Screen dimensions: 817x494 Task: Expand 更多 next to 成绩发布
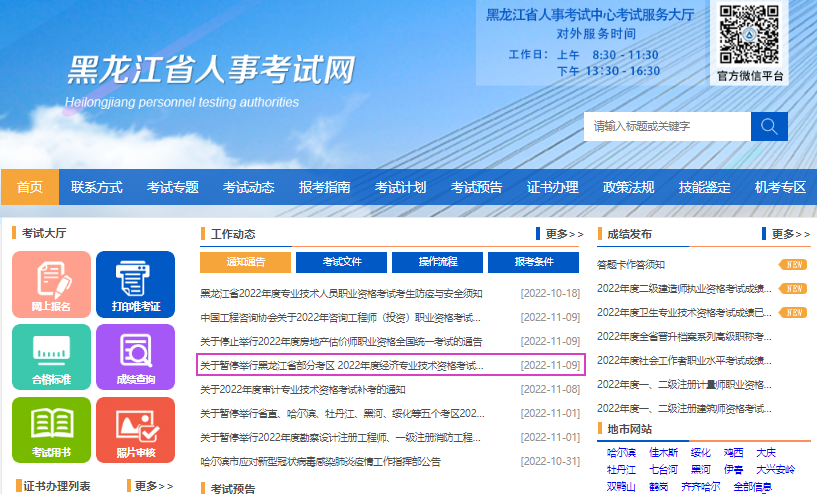click(790, 234)
